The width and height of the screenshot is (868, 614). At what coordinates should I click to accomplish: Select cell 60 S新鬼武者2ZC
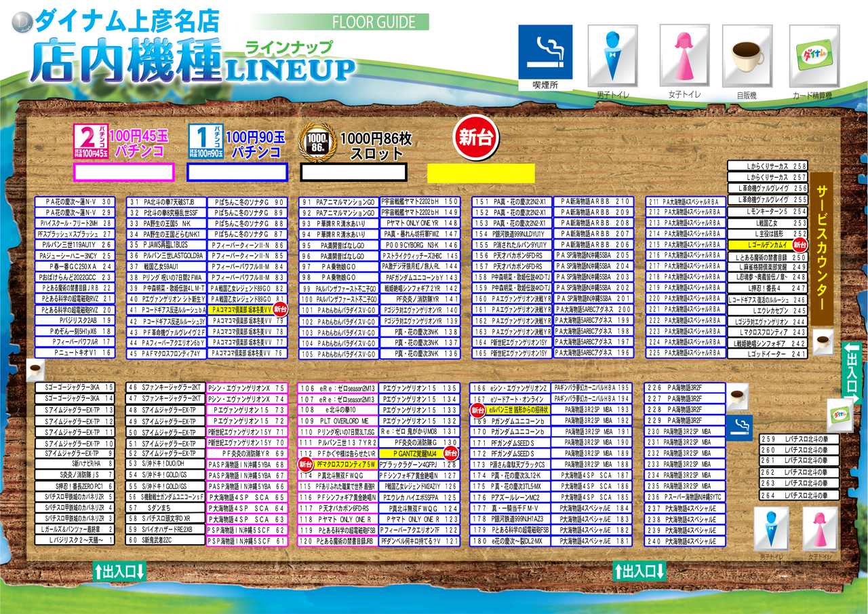point(167,541)
